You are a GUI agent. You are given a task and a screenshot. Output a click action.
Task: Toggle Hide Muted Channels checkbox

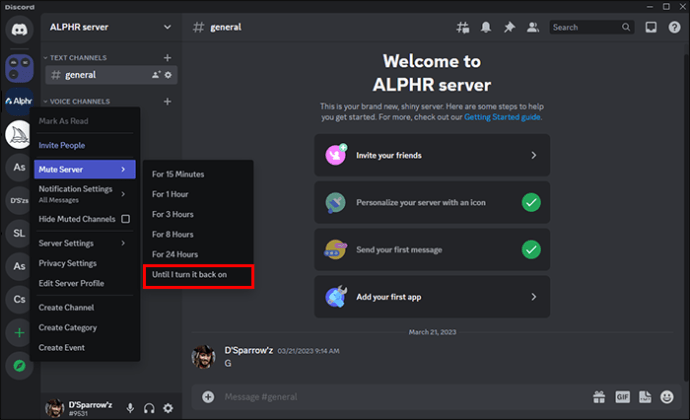(x=125, y=219)
